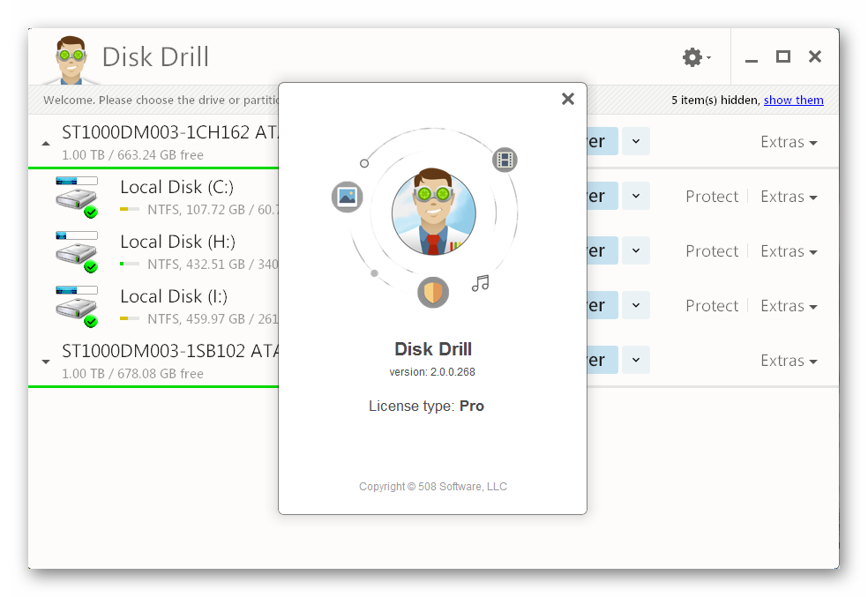Screen dimensions: 868x597
Task: Click '1.00 TB / 678.08 GB free' text
Action: click(132, 374)
